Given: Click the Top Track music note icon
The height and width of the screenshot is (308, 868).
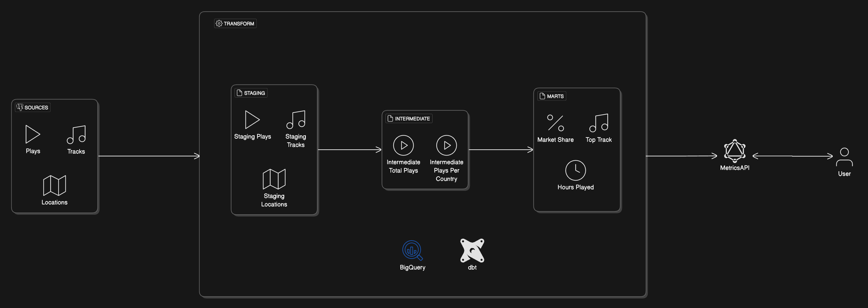Looking at the screenshot, I should pos(599,122).
